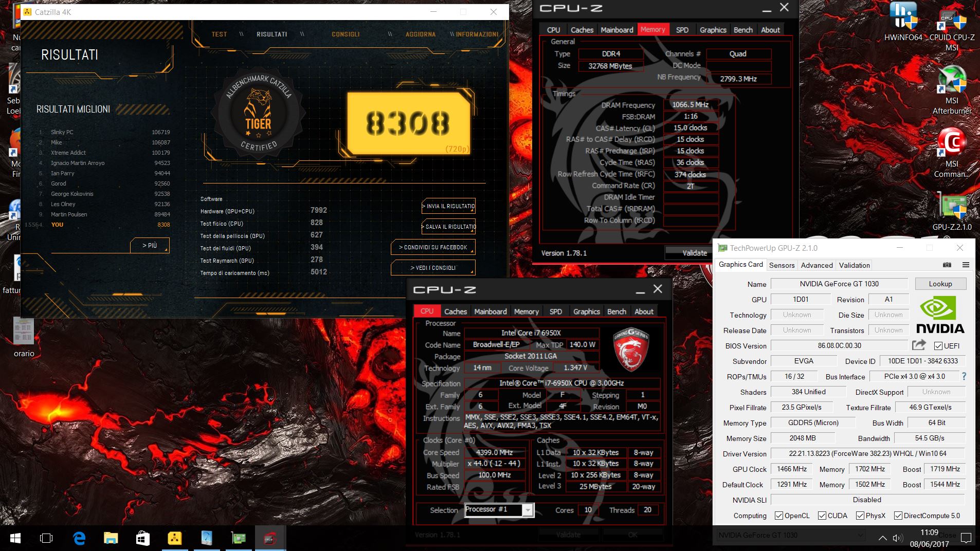Open Mainboard tab in upper CPU-Z window

pyautogui.click(x=617, y=30)
